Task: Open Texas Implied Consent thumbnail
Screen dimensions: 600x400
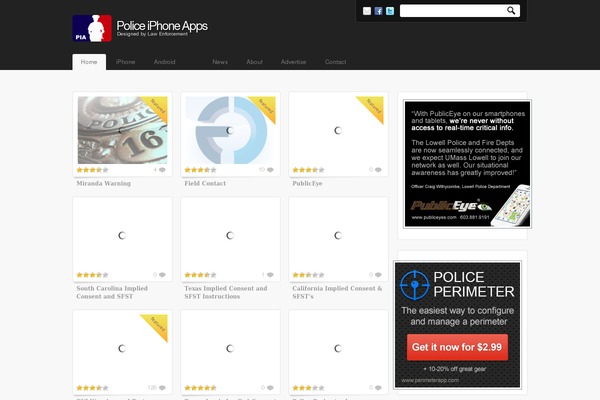Action: coord(230,235)
